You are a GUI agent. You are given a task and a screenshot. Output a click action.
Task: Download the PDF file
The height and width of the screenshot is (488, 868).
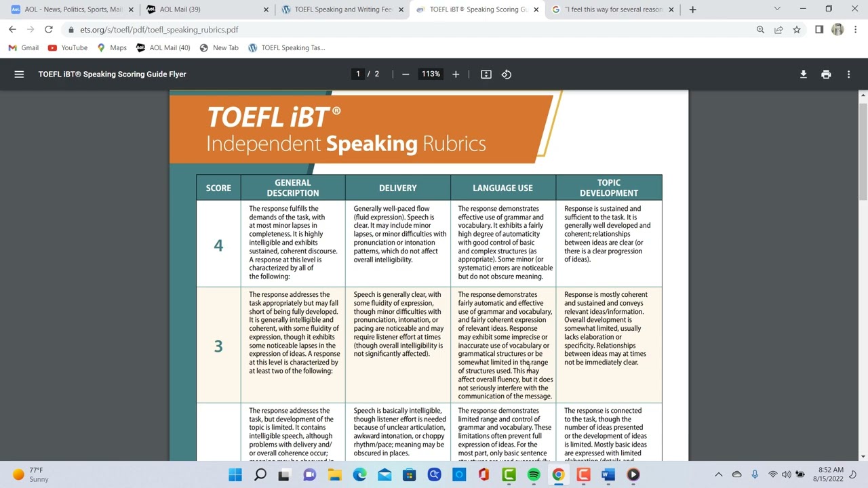click(803, 75)
